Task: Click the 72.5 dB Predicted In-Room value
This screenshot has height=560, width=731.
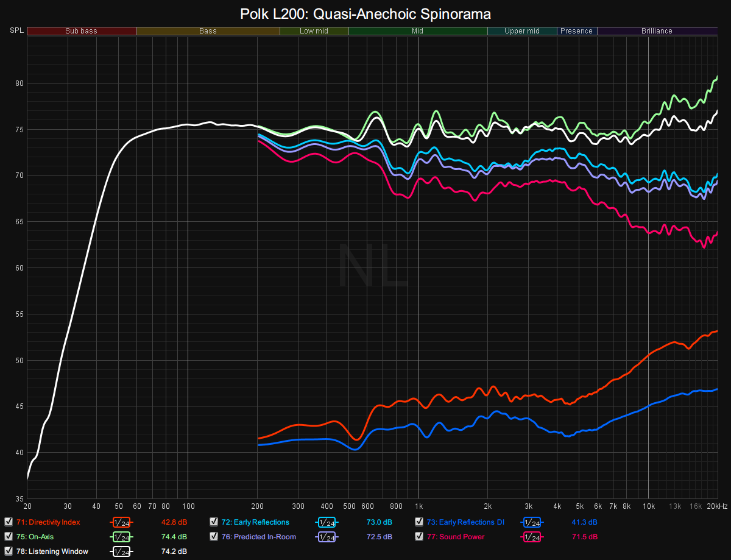Action: click(x=379, y=537)
